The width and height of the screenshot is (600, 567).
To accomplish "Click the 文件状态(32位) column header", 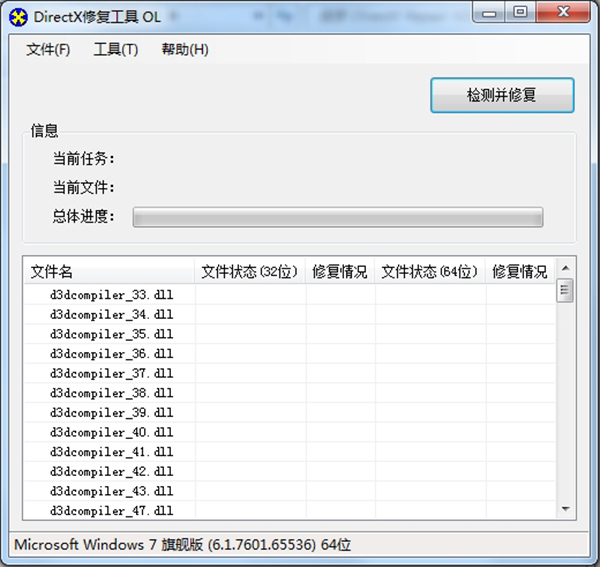I will [250, 272].
